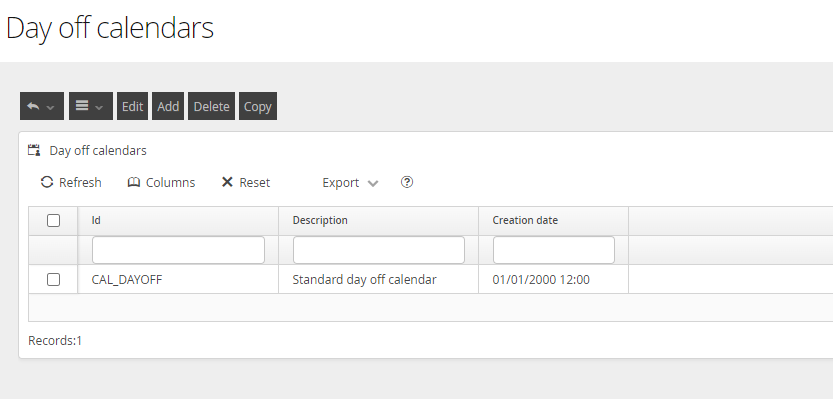Sort by the Creation date column header
The height and width of the screenshot is (399, 833).
click(x=553, y=220)
